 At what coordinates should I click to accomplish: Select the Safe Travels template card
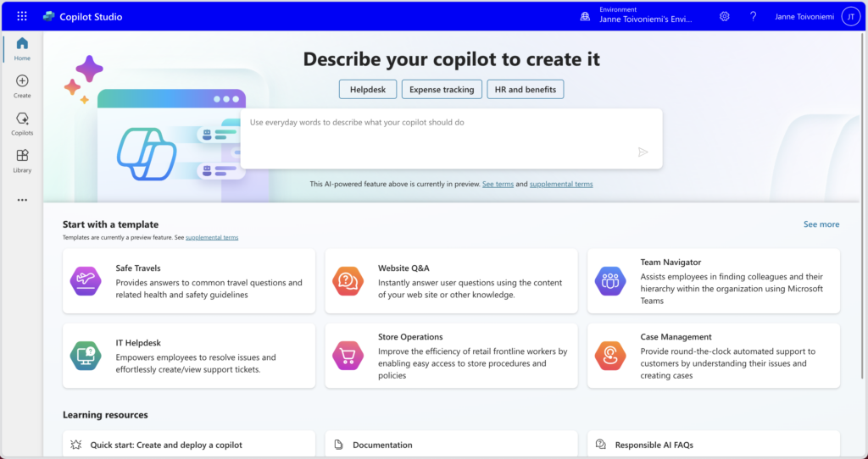tap(189, 281)
